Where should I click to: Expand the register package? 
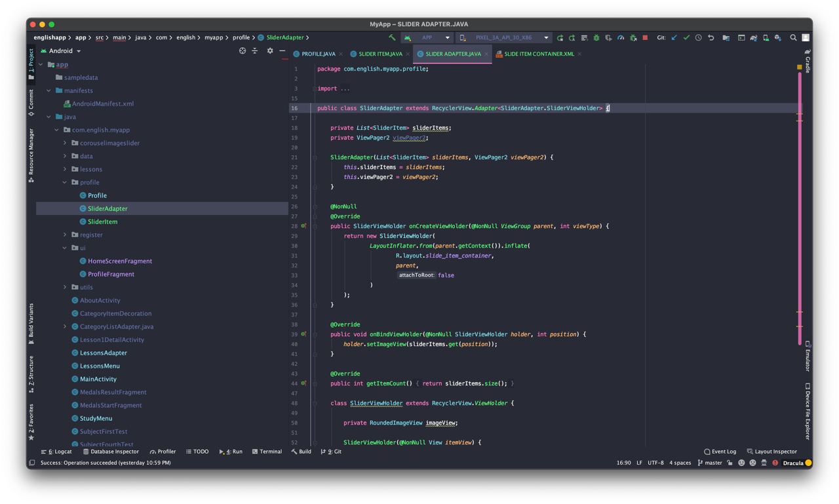click(x=64, y=235)
